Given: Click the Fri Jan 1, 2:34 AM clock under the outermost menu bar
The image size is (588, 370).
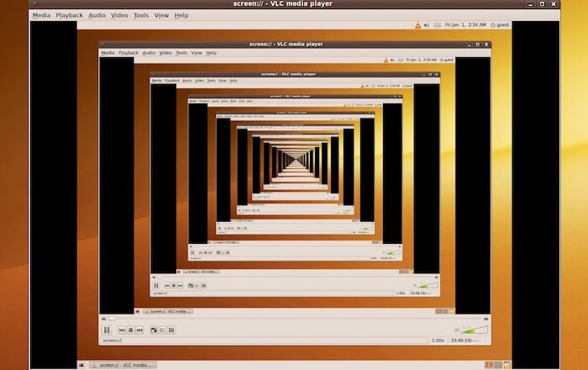Looking at the screenshot, I should coord(465,25).
